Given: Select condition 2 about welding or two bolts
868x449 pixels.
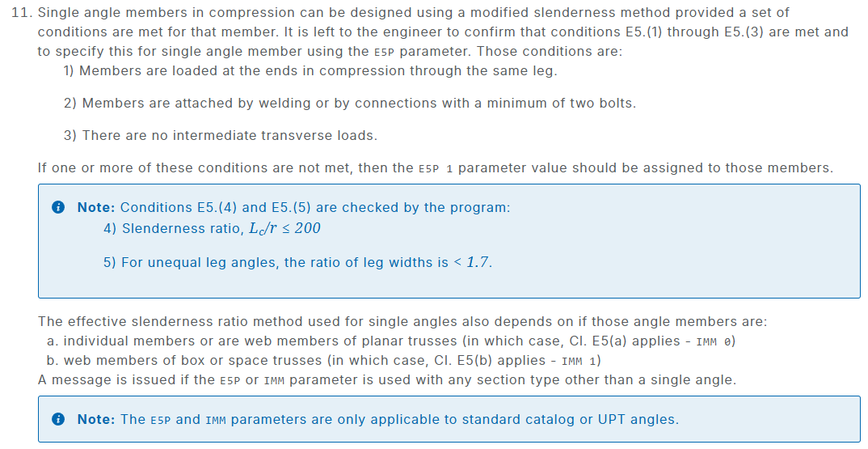Looking at the screenshot, I should (349, 103).
